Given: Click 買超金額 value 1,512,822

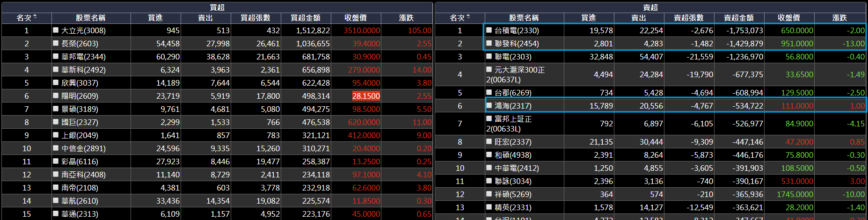Looking at the screenshot, I should click(313, 30).
